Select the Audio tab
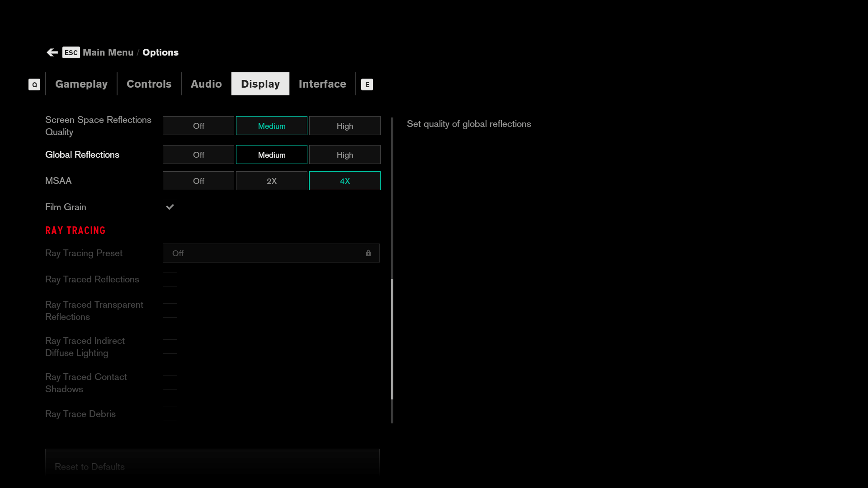The width and height of the screenshot is (868, 488). click(x=206, y=84)
